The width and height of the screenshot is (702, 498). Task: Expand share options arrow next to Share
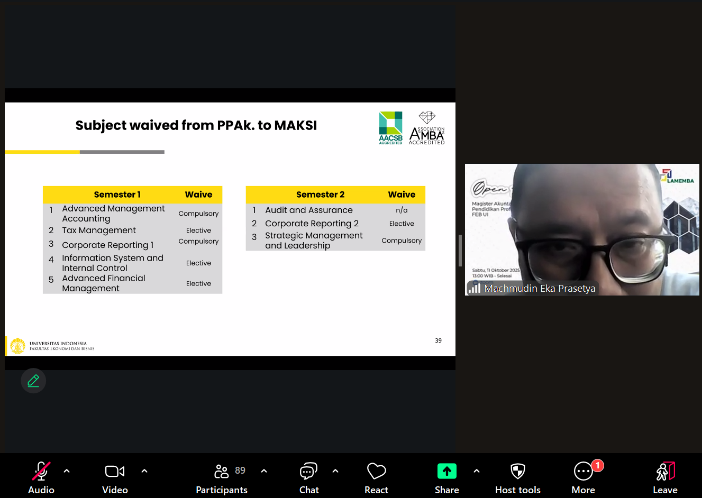click(475, 470)
